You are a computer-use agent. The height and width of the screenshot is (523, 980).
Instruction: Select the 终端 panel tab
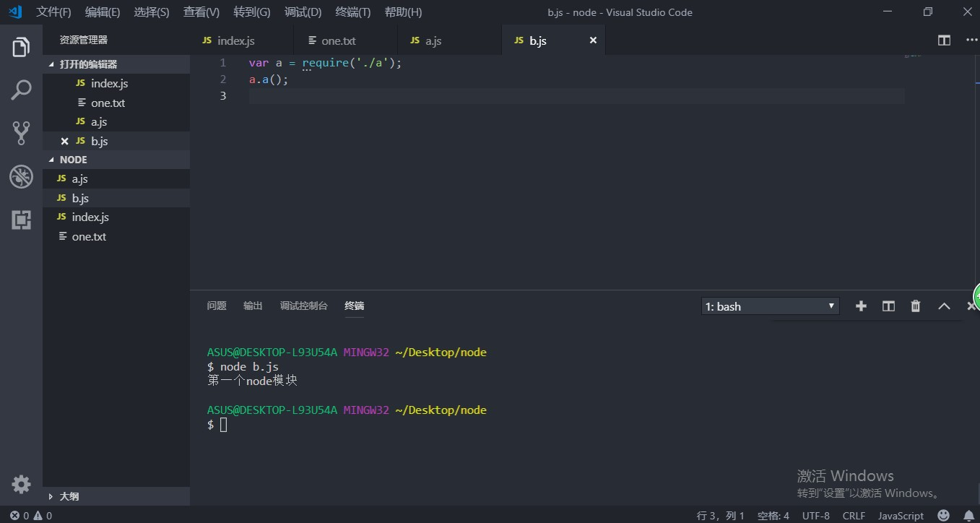coord(355,306)
